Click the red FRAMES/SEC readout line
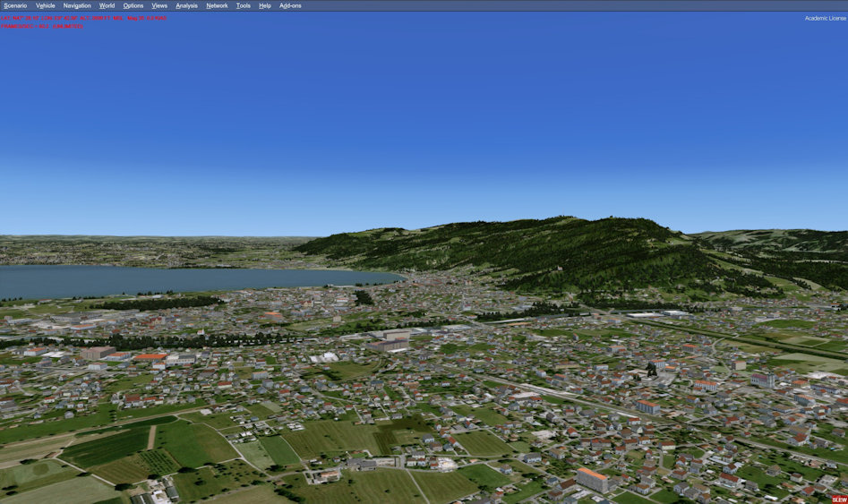 click(42, 26)
